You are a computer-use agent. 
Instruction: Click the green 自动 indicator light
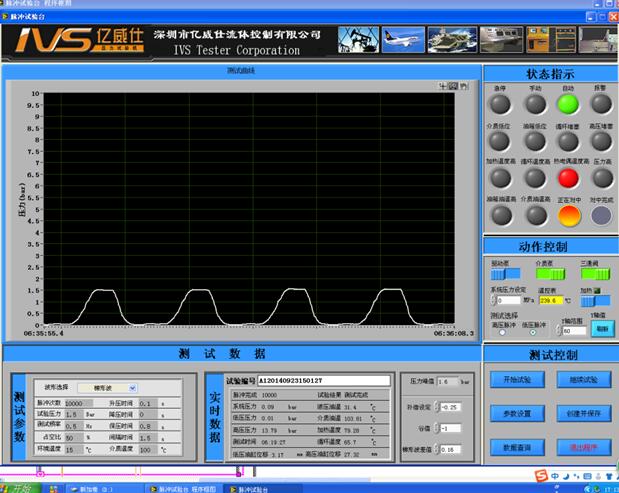(568, 103)
